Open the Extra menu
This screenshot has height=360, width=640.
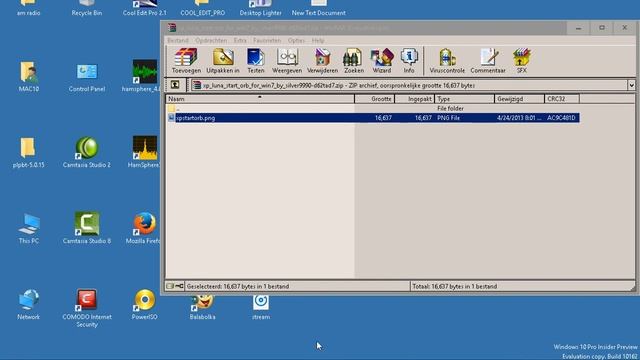point(240,40)
